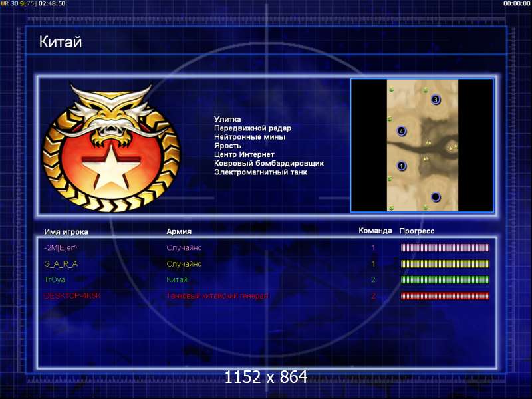Click the Команда column header
This screenshot has height=399, width=532.
tap(375, 231)
